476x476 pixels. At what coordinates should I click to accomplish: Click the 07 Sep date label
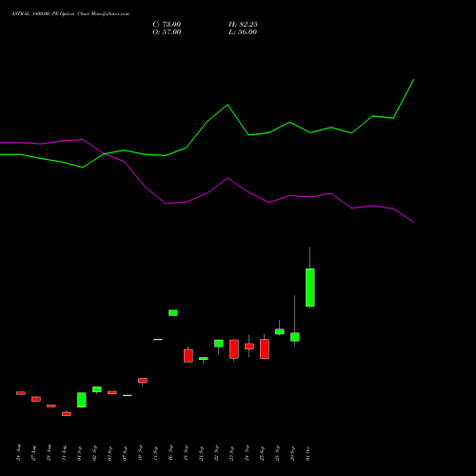coord(126,453)
